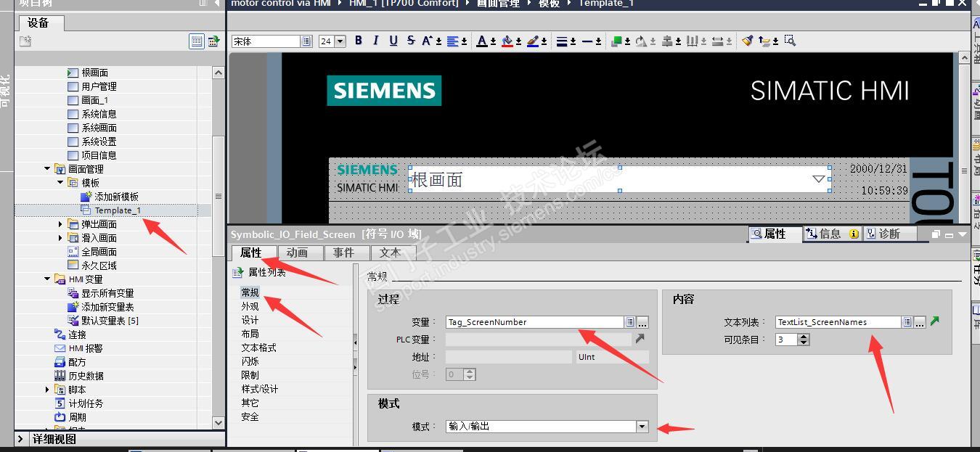This screenshot has width=980, height=452.
Task: Click the text alignment icon
Action: [453, 41]
